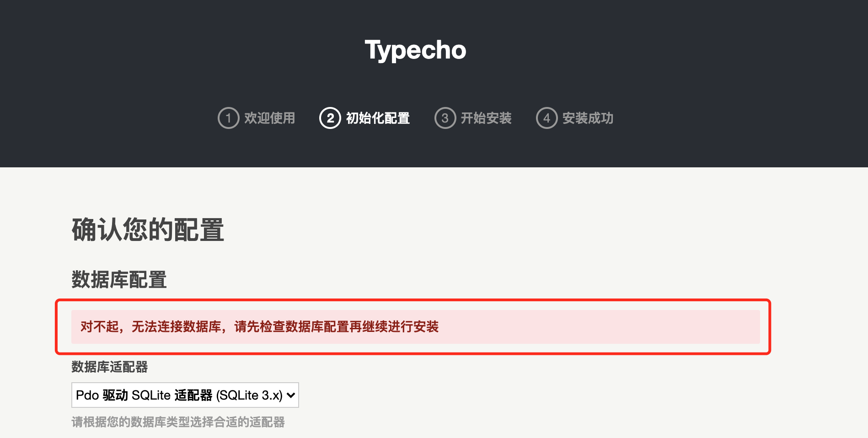868x438 pixels.
Task: Click the numbered circle icon for step 1
Action: (x=229, y=118)
